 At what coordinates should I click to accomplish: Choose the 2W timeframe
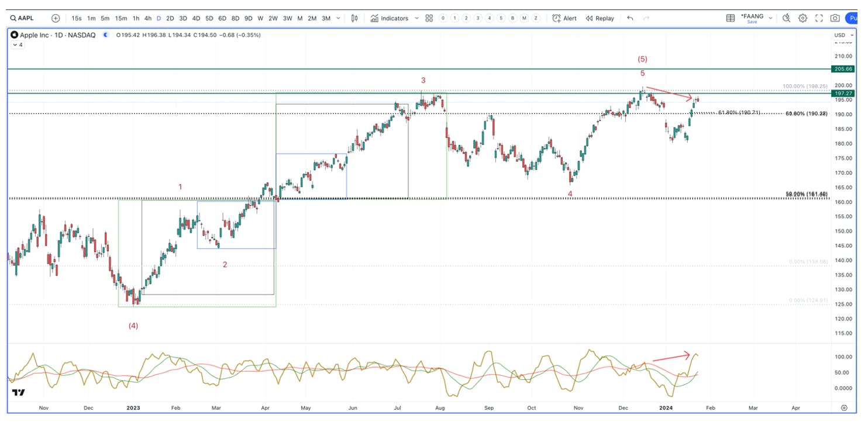pyautogui.click(x=273, y=18)
